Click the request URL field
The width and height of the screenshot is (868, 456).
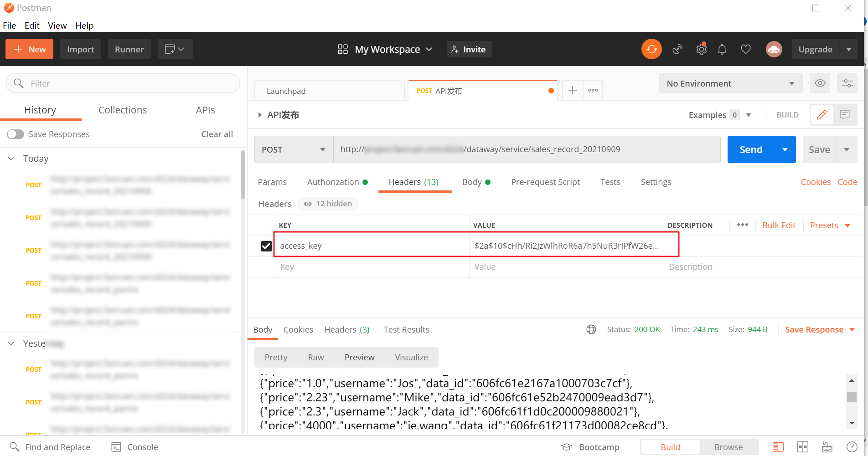(527, 149)
